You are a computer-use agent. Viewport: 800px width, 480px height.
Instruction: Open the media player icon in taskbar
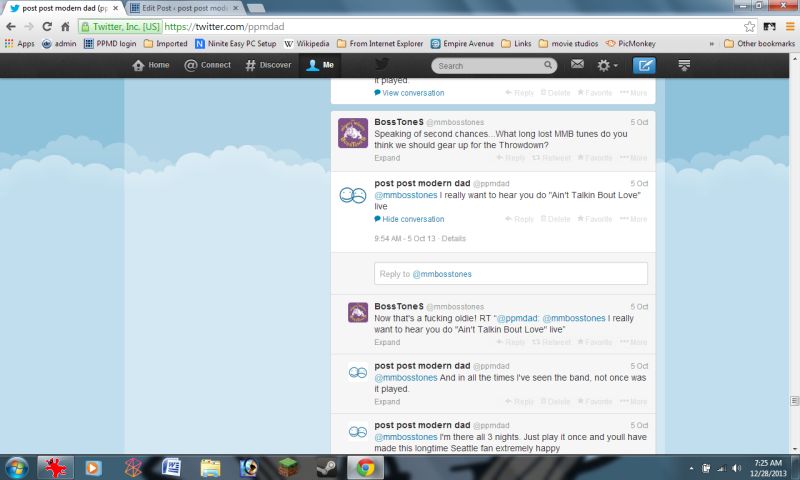(x=93, y=468)
